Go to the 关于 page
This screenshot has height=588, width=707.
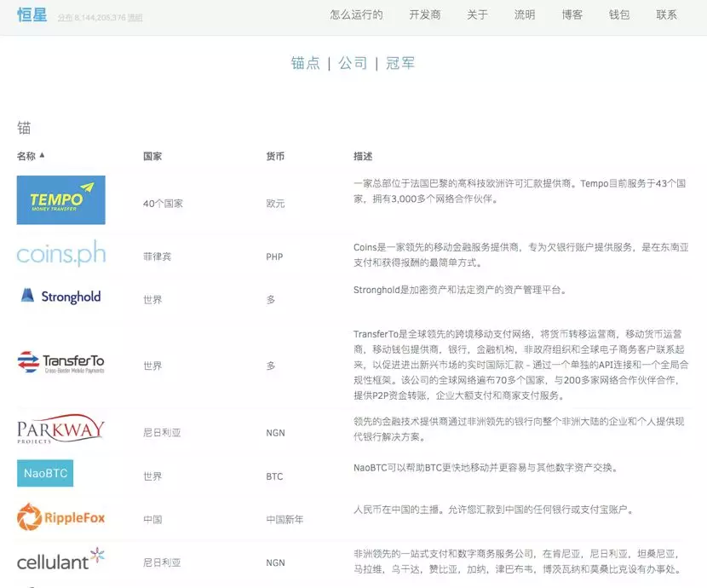pyautogui.click(x=477, y=14)
